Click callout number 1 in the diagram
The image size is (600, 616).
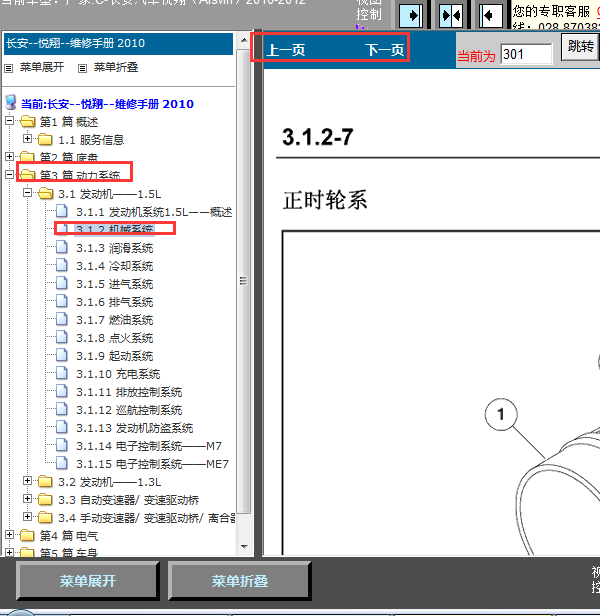click(501, 414)
